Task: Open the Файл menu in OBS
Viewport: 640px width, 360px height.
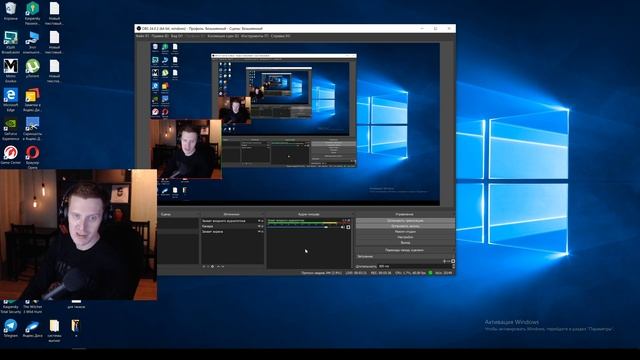Action: [x=142, y=36]
